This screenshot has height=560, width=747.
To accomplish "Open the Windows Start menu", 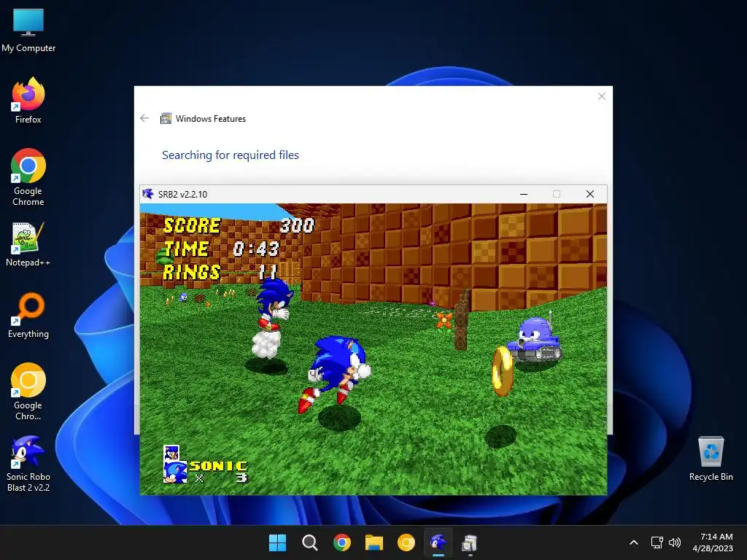I will coord(278,542).
